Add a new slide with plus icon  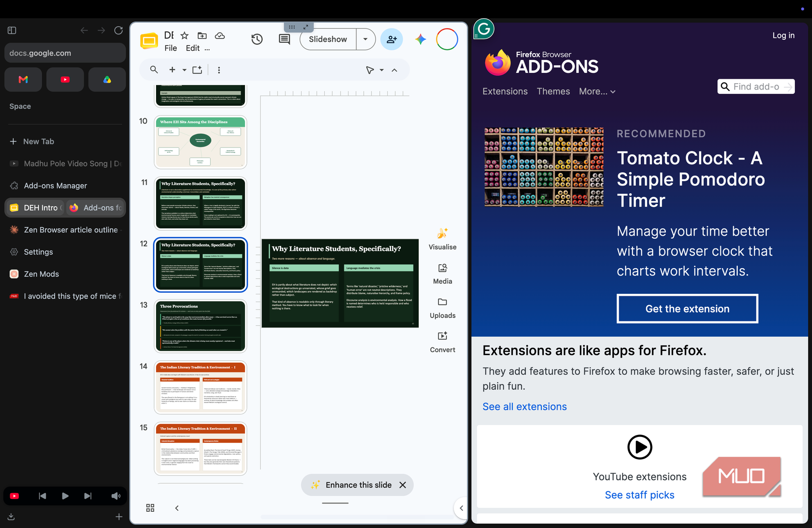(x=172, y=70)
